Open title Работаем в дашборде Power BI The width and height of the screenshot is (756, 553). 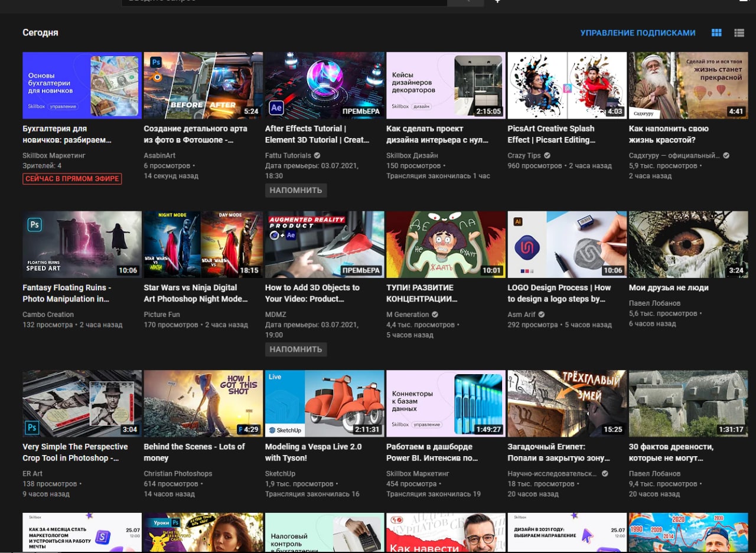(x=432, y=452)
